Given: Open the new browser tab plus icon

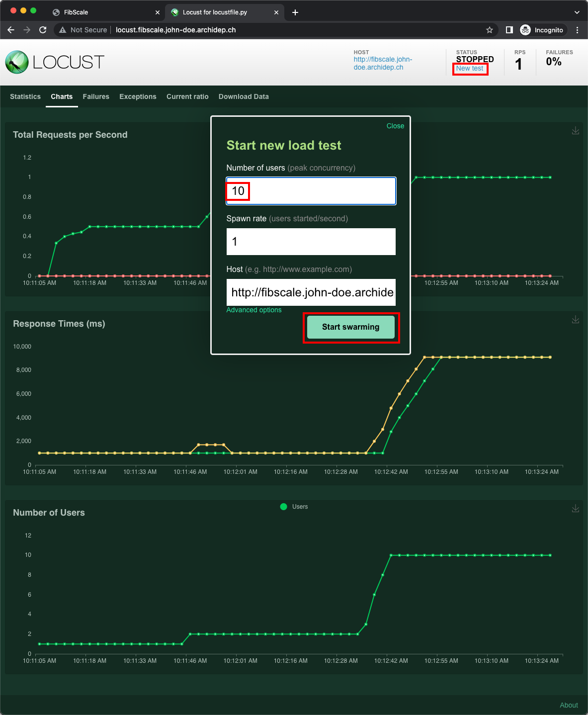Looking at the screenshot, I should point(295,12).
